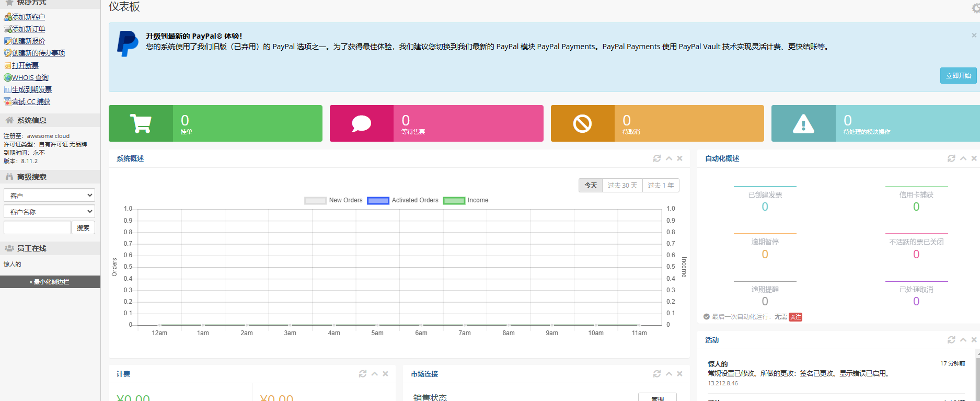Click the advanced search text input
This screenshot has width=980, height=401.
click(37, 227)
